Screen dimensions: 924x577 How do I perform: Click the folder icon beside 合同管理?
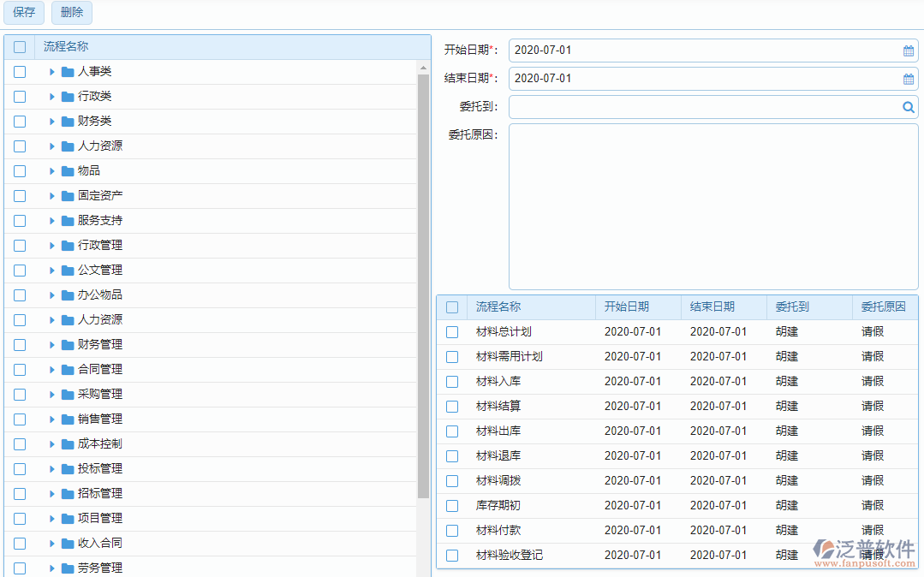click(68, 370)
